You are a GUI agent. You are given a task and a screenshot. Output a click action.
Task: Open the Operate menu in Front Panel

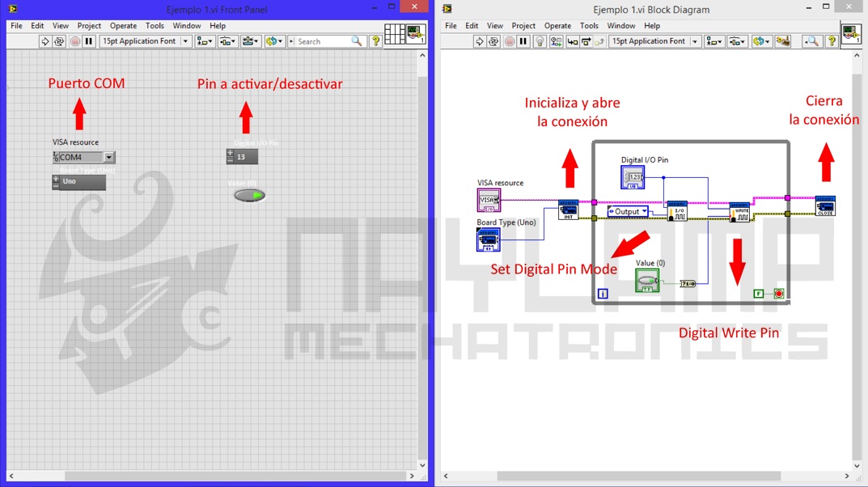click(123, 26)
